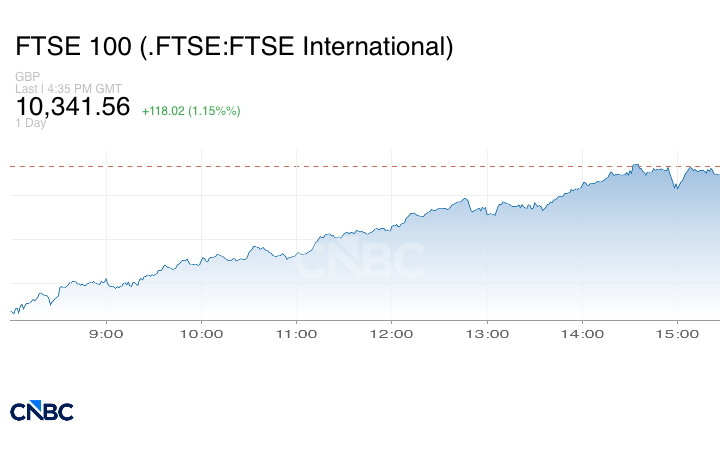Click the starting point of the price line
This screenshot has width=720, height=450.
click(x=11, y=311)
